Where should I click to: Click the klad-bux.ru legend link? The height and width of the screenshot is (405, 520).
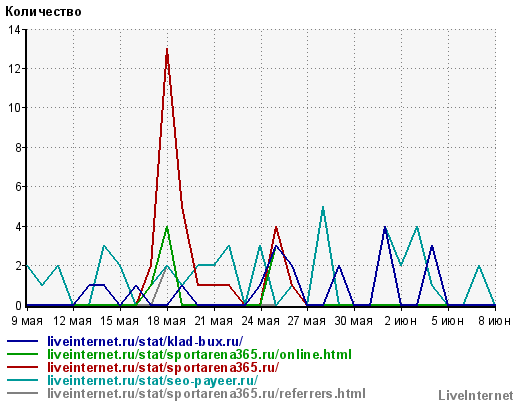(145, 342)
